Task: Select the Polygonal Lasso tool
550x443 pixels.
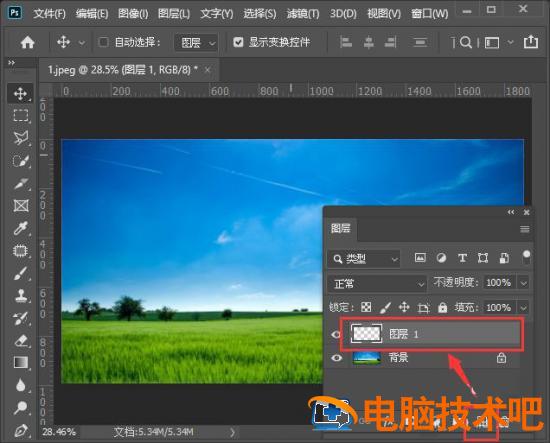Action: click(20, 138)
